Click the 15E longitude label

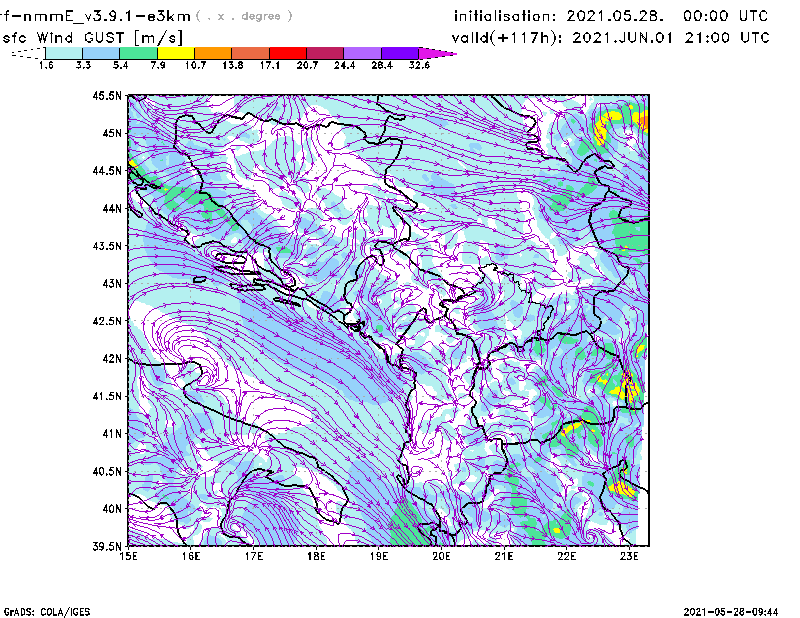click(x=128, y=556)
